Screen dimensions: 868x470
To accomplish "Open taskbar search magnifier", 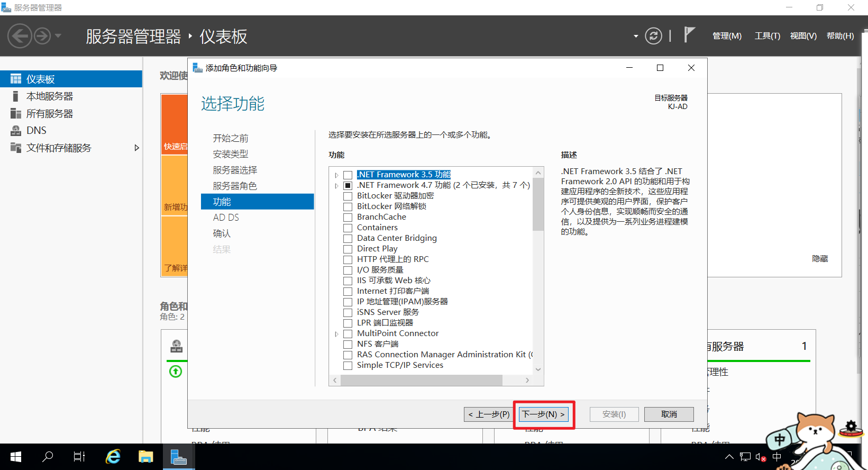I will (48, 457).
